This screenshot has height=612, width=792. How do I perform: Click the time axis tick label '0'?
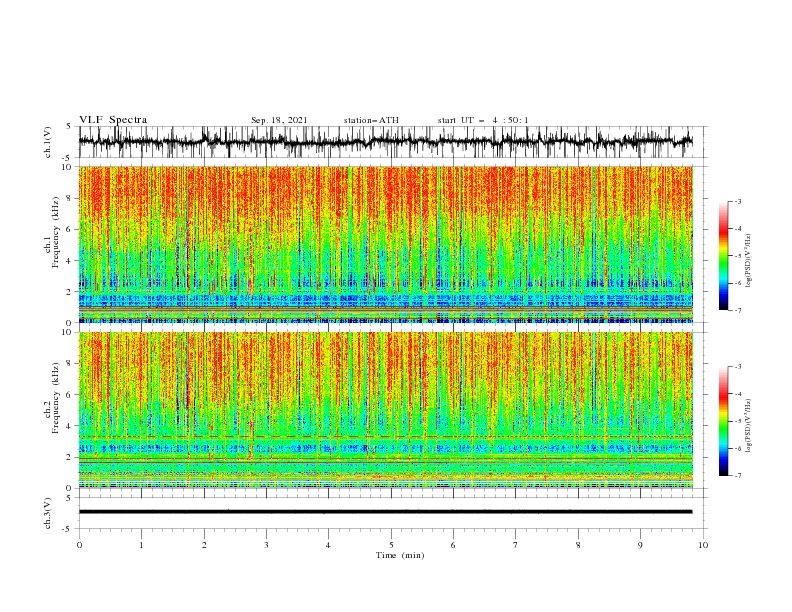pyautogui.click(x=79, y=545)
